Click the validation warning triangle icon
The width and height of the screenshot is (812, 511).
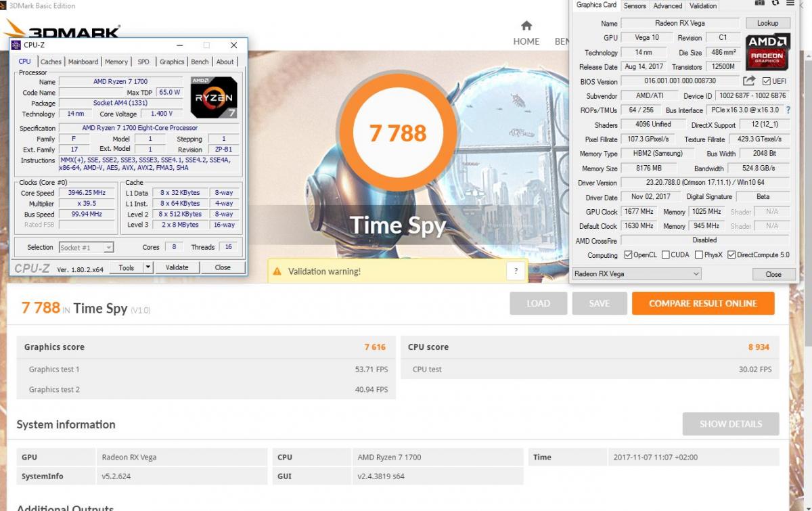coord(277,271)
